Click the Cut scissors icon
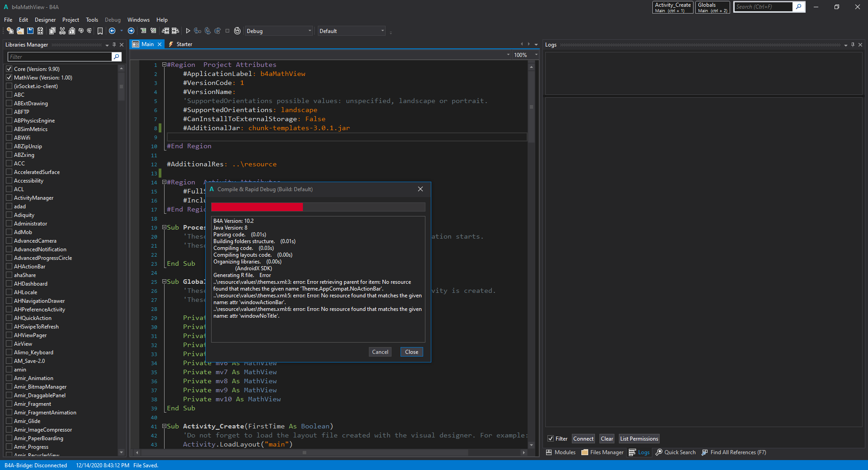 pos(62,31)
